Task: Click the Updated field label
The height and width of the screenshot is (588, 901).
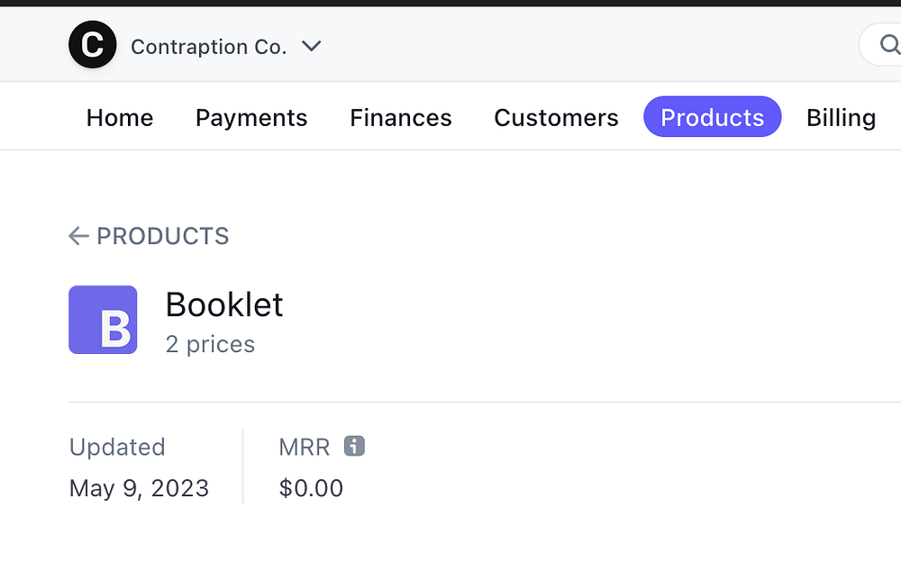Action: pos(117,447)
